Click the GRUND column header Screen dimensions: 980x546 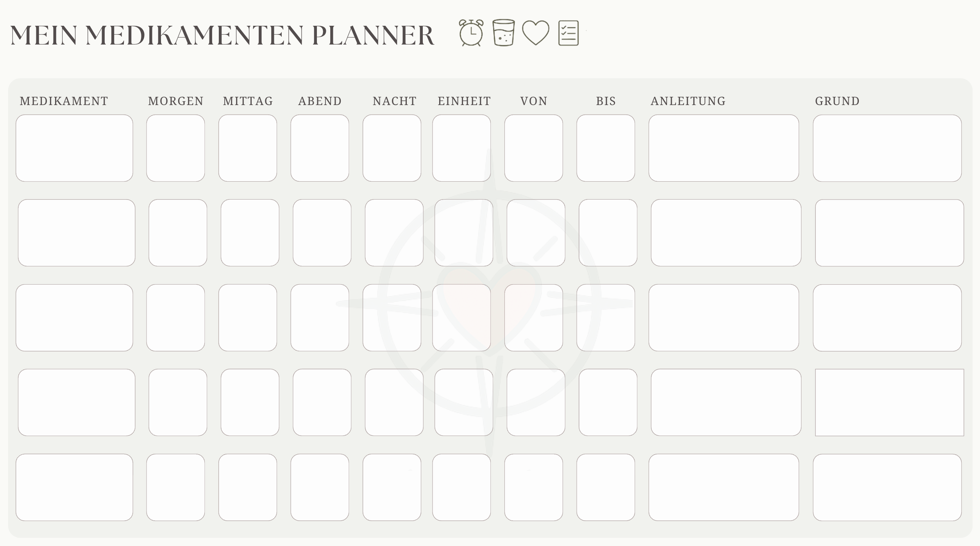837,101
